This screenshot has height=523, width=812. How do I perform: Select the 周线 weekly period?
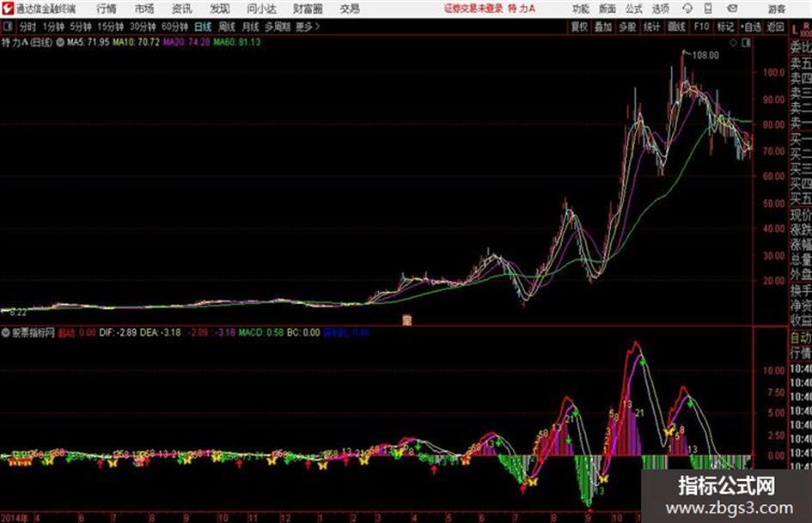point(227,27)
